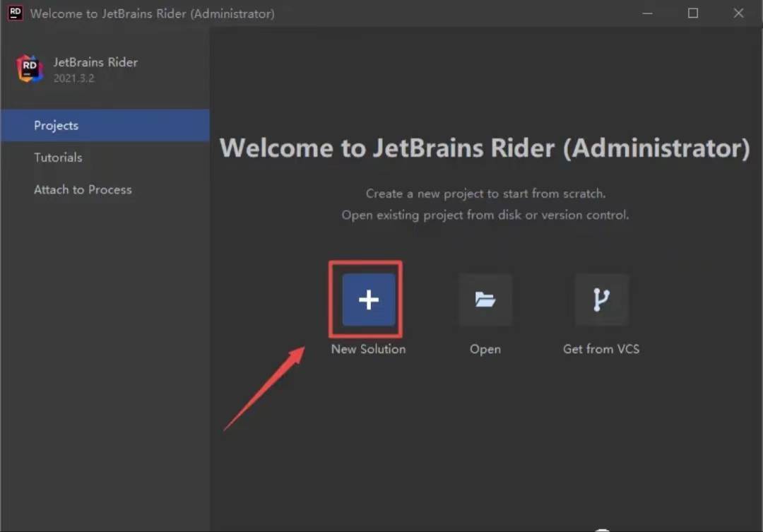Maximize the Rider welcome window

point(693,13)
